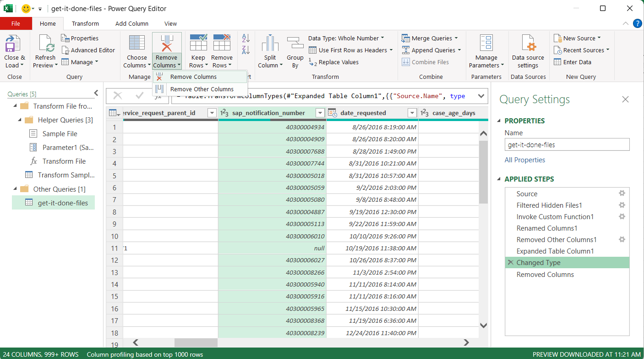Switch to the Transform tab
The image size is (644, 359).
tap(85, 23)
